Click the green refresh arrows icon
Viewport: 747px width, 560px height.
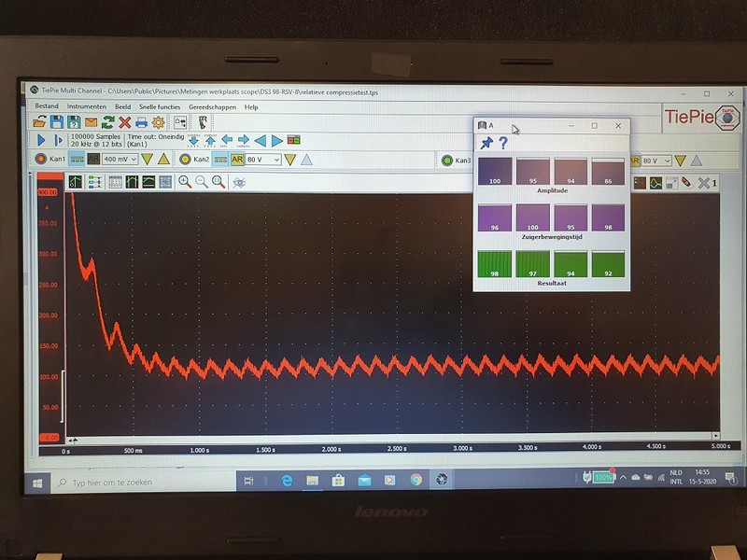tap(107, 122)
